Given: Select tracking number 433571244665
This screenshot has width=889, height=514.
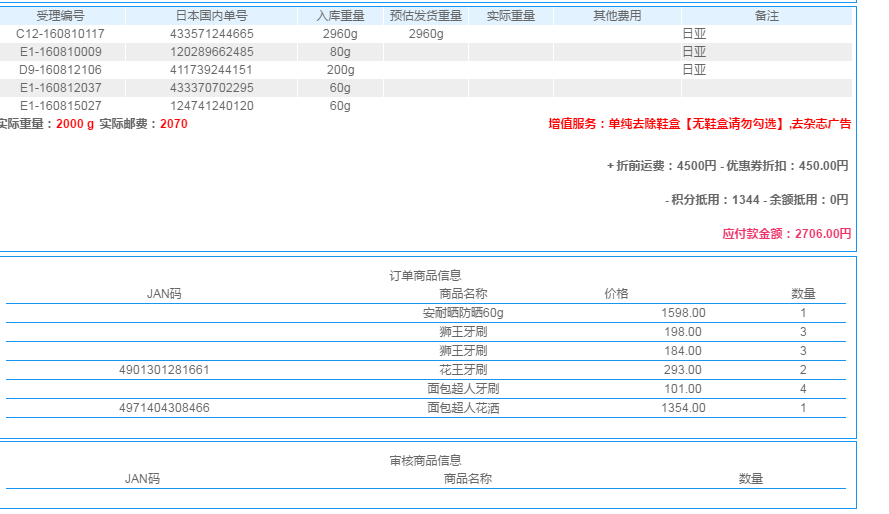Looking at the screenshot, I should (x=211, y=34).
